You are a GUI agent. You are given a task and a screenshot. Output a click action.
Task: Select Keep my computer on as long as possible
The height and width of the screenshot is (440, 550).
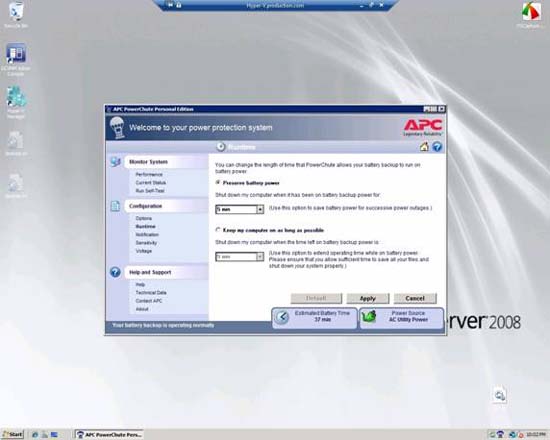[218, 230]
